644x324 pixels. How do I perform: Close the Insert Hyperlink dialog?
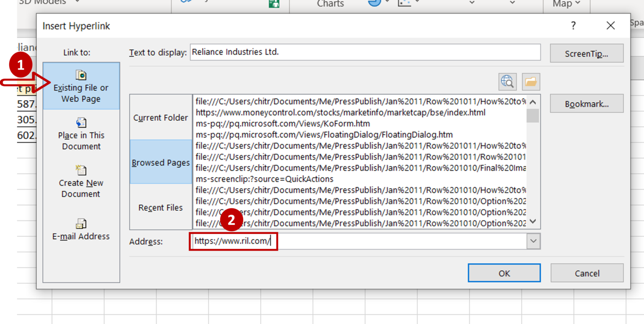[610, 26]
